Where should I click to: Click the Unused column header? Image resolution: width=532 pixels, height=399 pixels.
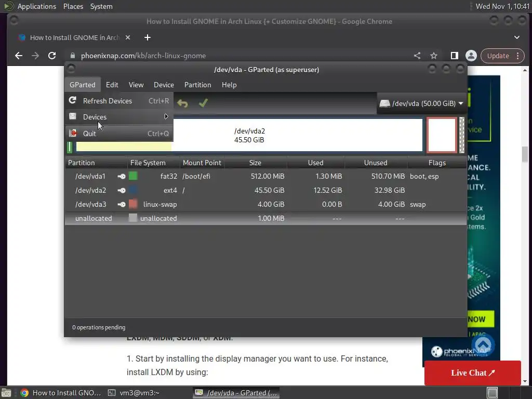pos(376,163)
